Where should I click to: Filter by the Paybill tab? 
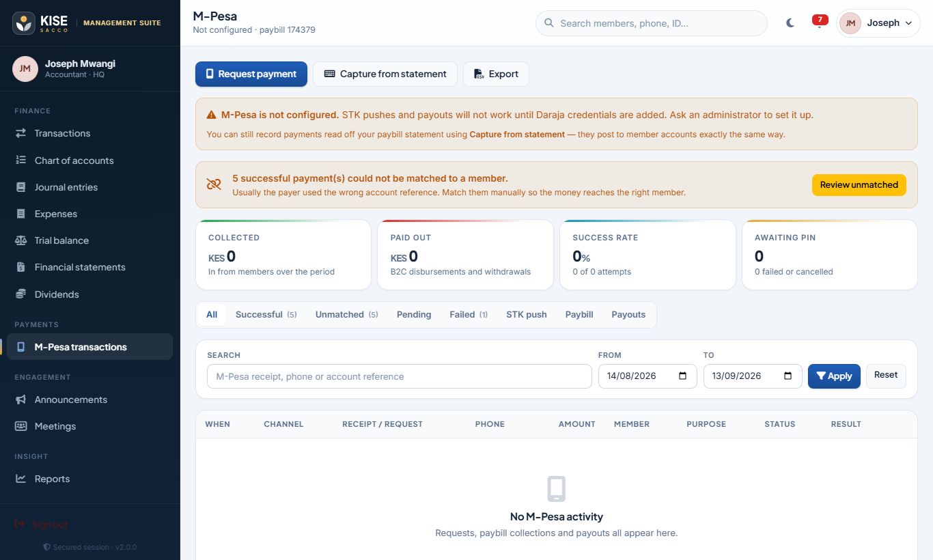point(579,315)
